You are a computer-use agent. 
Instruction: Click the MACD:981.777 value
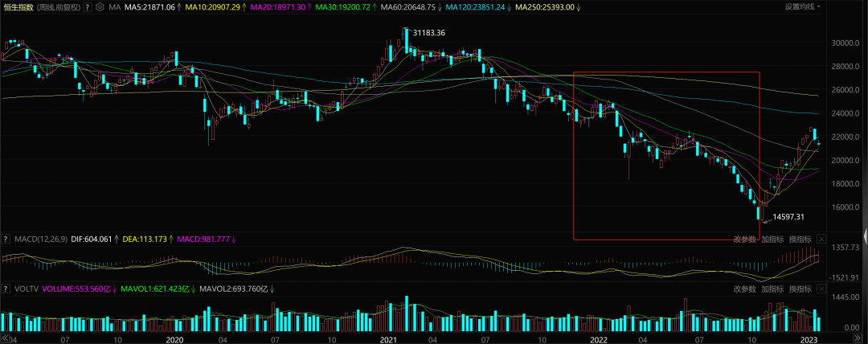pos(202,240)
